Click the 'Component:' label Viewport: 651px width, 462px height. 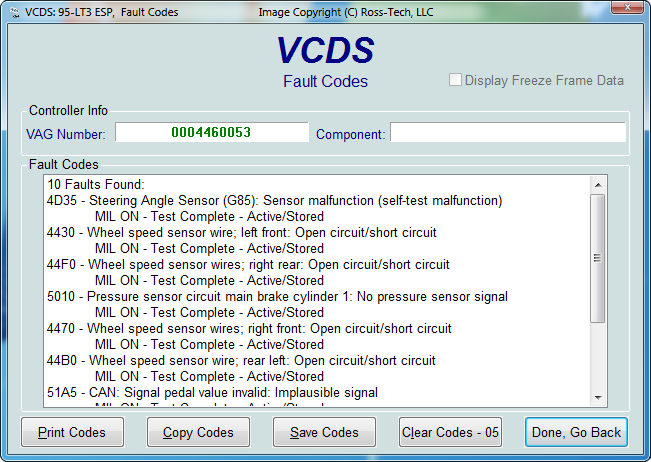(351, 134)
